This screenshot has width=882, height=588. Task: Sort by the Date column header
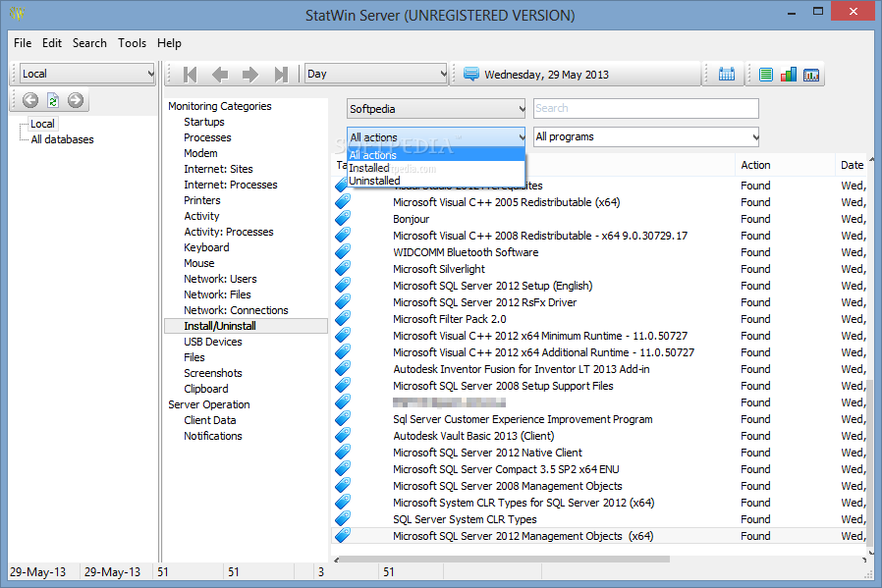pos(853,165)
